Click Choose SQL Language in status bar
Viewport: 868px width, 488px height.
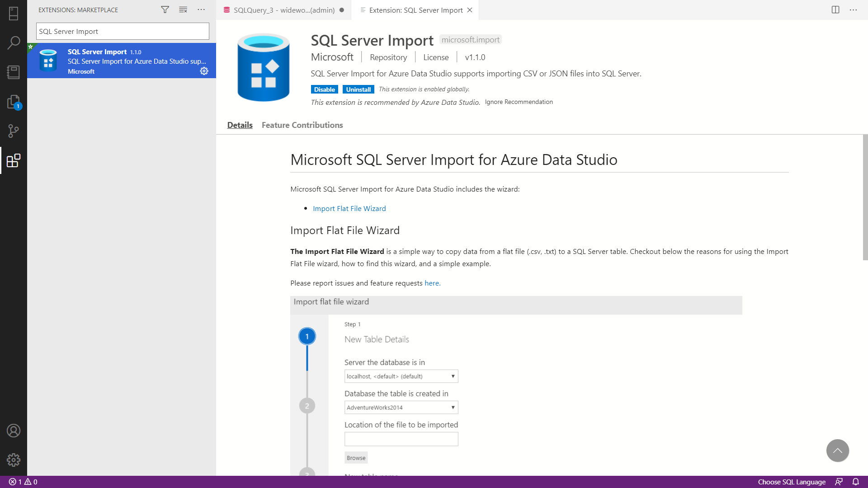[792, 482]
